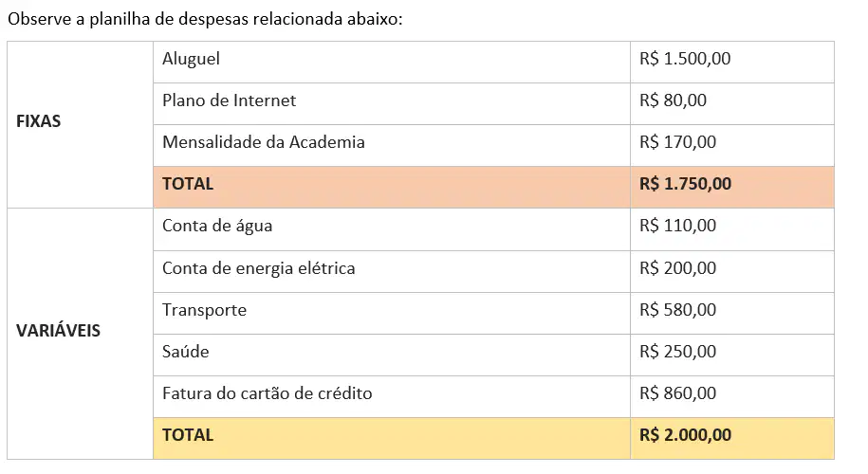
Task: Select the R$ 200,00 value cell
Action: 732,271
